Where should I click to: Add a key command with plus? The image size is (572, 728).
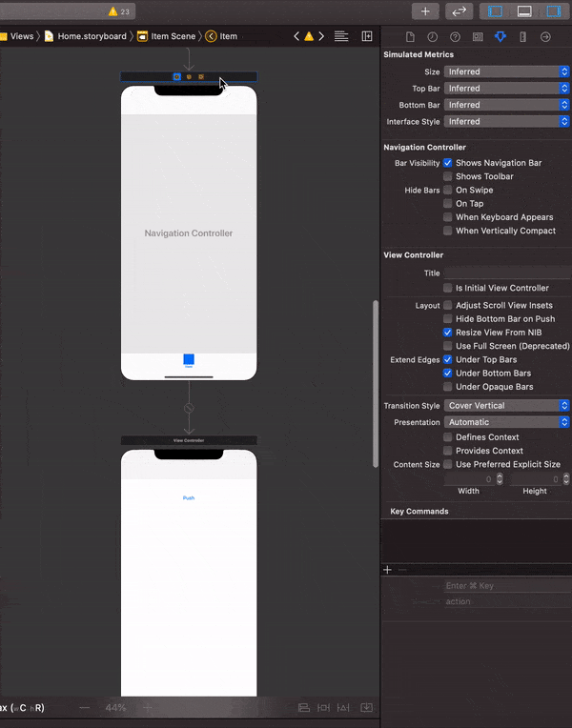click(387, 570)
